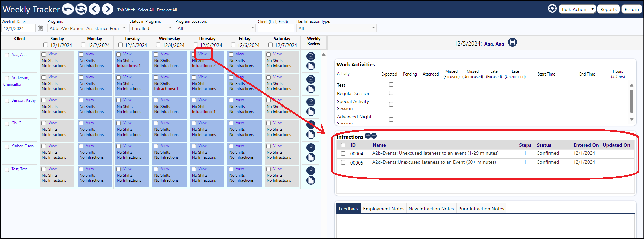Open the weekly review report icon for Anderson, Chancellor

311,79
